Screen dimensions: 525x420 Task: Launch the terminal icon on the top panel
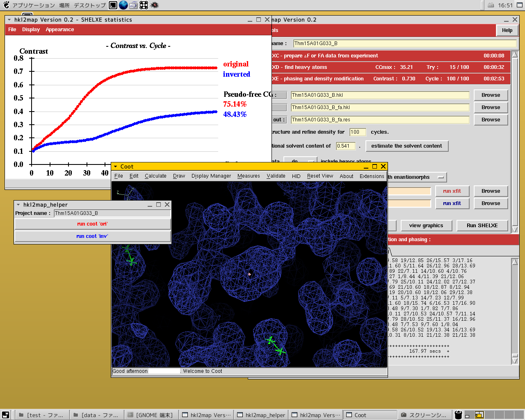[x=113, y=5]
